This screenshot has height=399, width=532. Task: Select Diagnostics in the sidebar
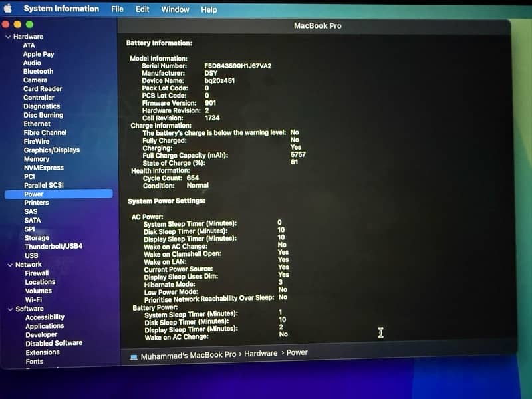[x=42, y=106]
